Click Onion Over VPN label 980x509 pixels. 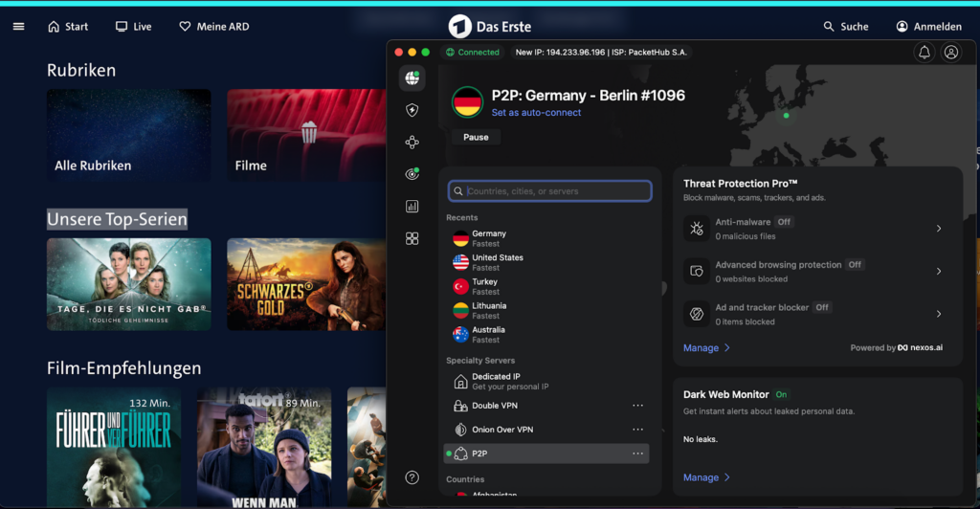[x=502, y=430]
